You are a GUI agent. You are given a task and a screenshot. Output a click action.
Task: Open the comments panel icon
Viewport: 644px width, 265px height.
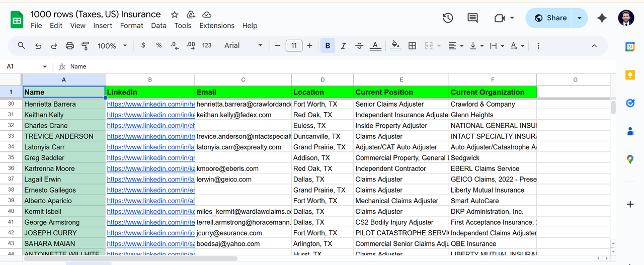tap(472, 18)
